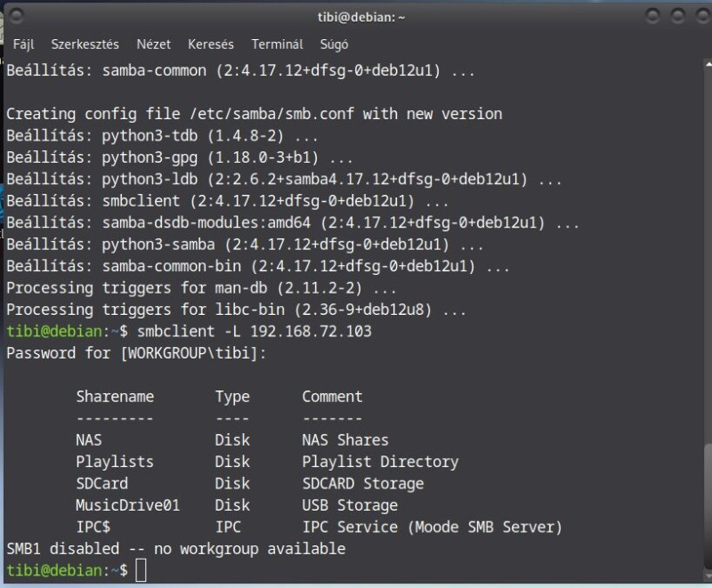
Task: Minimize the terminal window
Action: click(652, 16)
